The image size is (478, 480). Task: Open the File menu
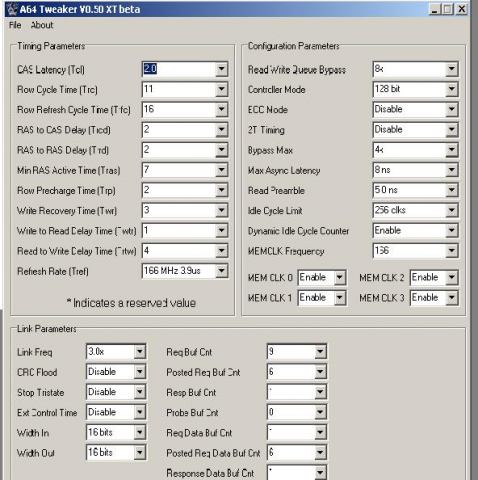click(15, 25)
